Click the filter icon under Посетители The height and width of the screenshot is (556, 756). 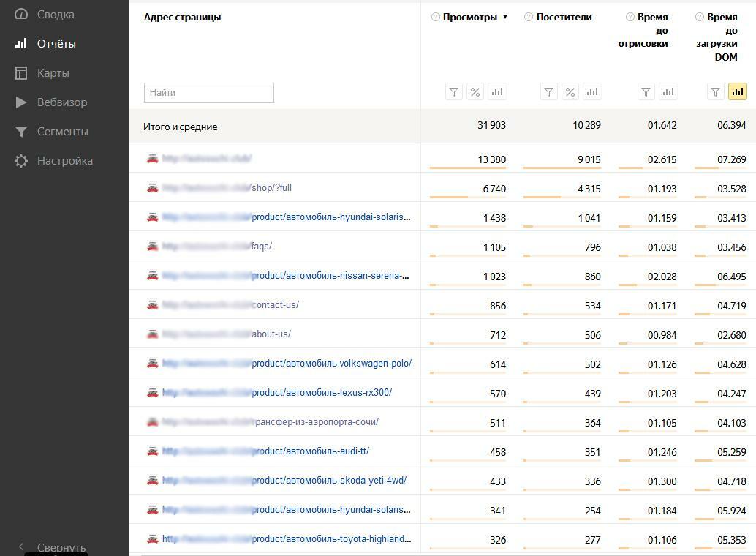[548, 92]
